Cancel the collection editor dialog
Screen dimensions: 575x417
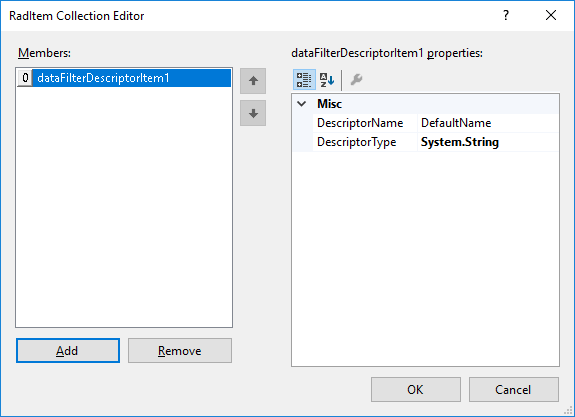click(514, 389)
